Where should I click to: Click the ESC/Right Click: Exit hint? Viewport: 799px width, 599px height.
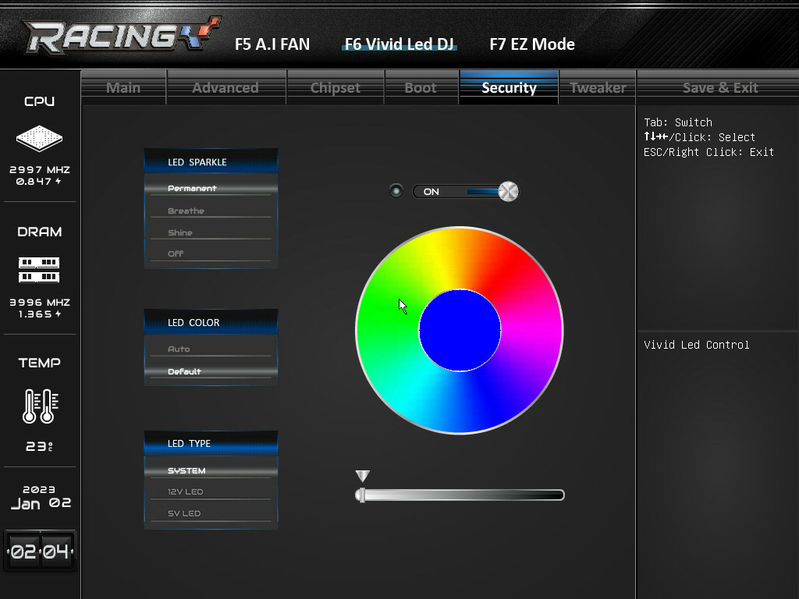(708, 152)
